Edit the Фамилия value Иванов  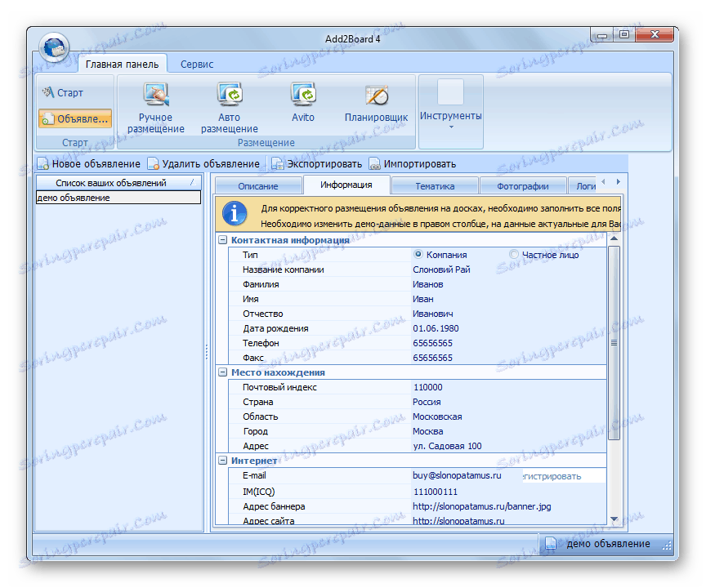point(427,284)
